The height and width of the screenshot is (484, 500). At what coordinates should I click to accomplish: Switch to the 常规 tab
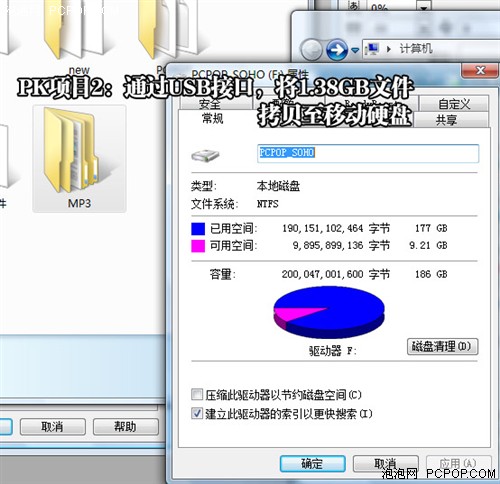point(212,118)
